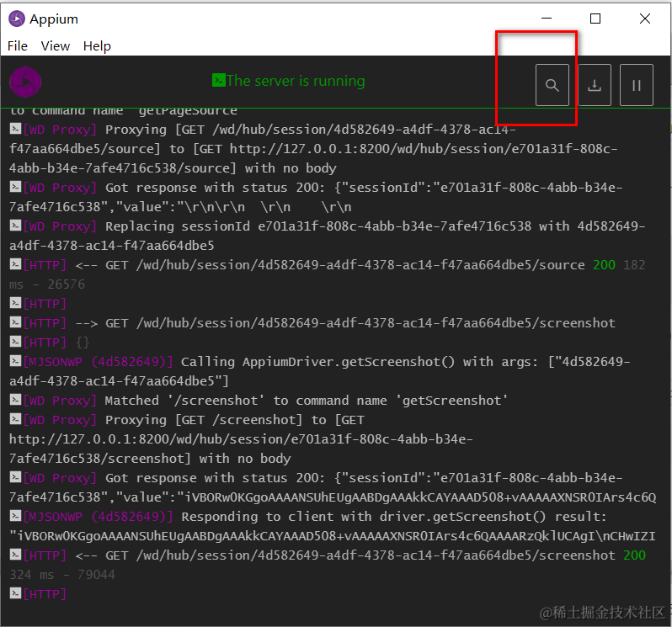672x627 pixels.
Task: Download the raw server logs
Action: click(594, 85)
